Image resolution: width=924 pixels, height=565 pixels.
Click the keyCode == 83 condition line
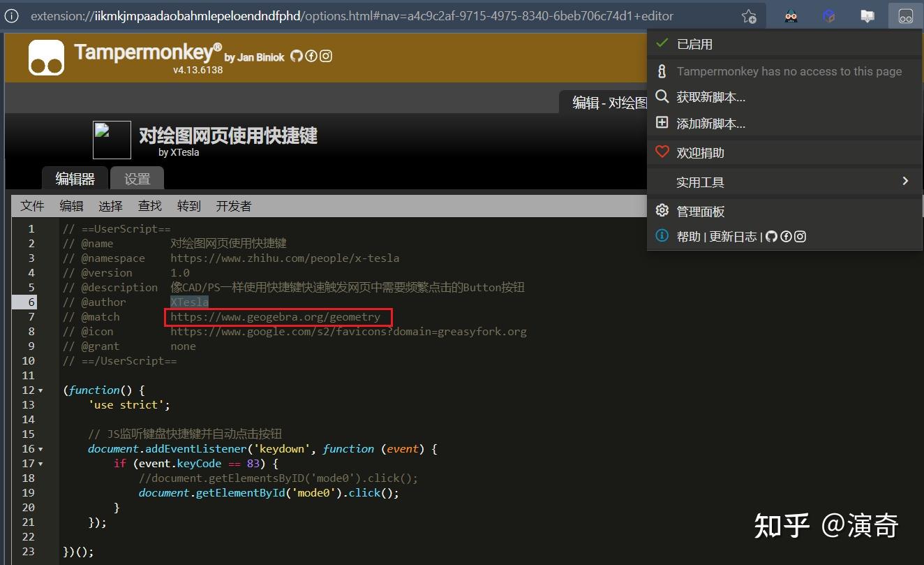pyautogui.click(x=196, y=464)
